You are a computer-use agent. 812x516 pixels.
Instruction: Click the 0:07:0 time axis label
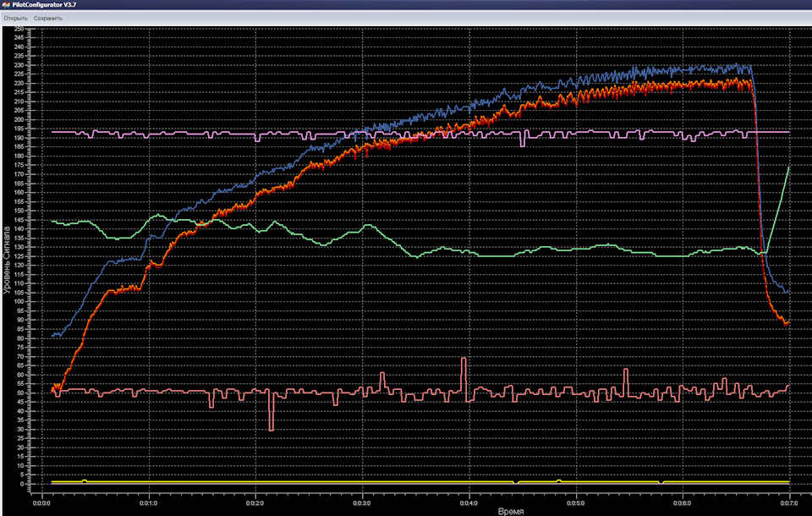pyautogui.click(x=789, y=503)
